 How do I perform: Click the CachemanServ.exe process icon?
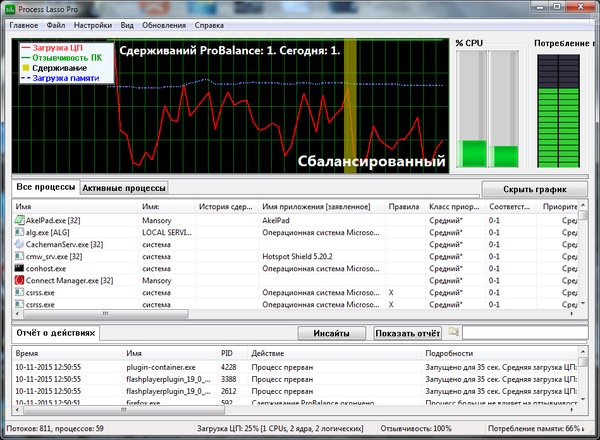click(18, 243)
